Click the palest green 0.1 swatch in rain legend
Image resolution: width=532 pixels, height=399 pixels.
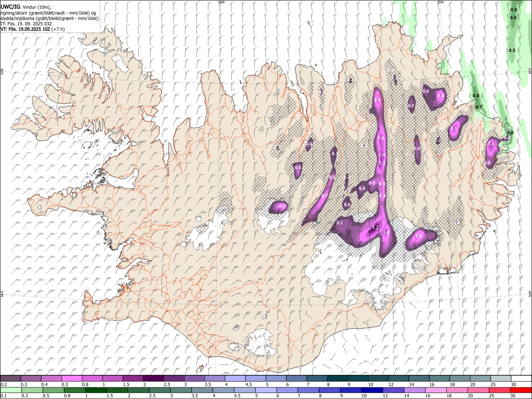click(x=11, y=390)
